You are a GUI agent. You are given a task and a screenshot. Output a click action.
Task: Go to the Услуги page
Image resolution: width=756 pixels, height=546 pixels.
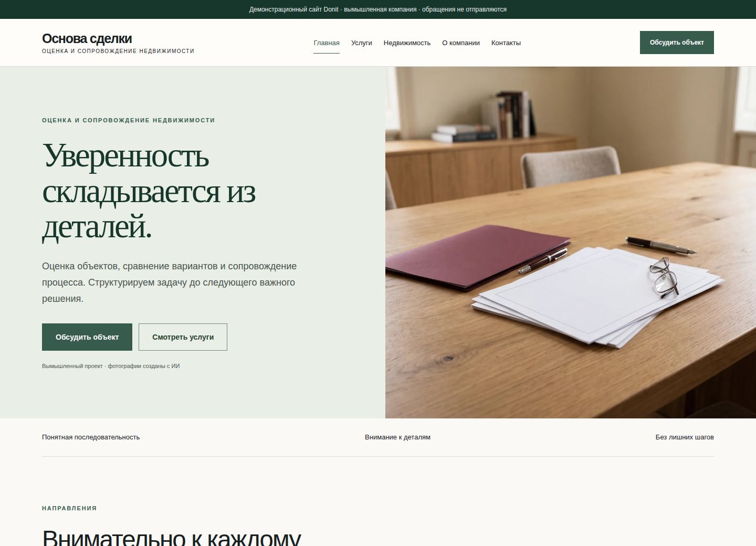(362, 43)
